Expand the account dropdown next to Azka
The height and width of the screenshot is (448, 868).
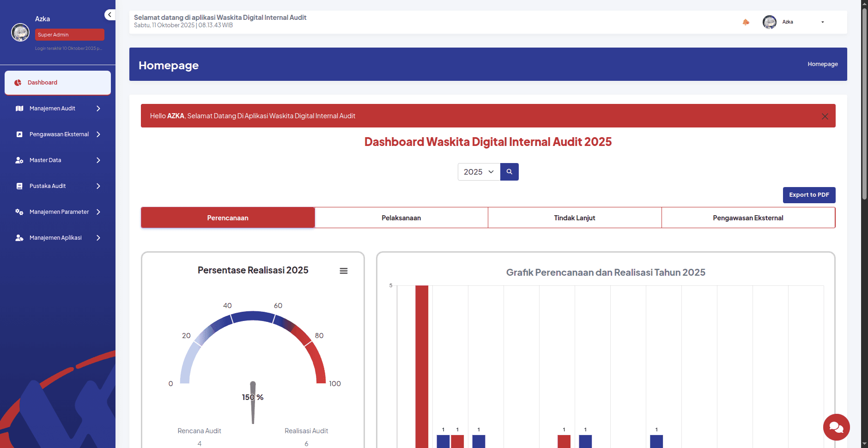822,22
